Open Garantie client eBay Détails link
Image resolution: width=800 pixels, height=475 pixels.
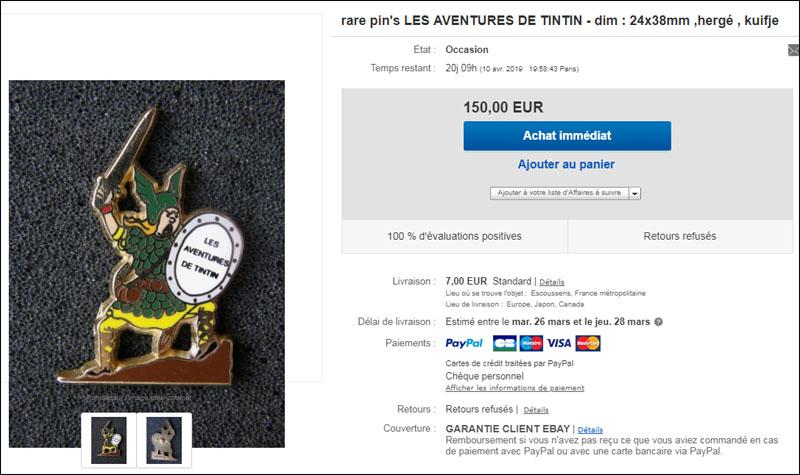click(590, 430)
